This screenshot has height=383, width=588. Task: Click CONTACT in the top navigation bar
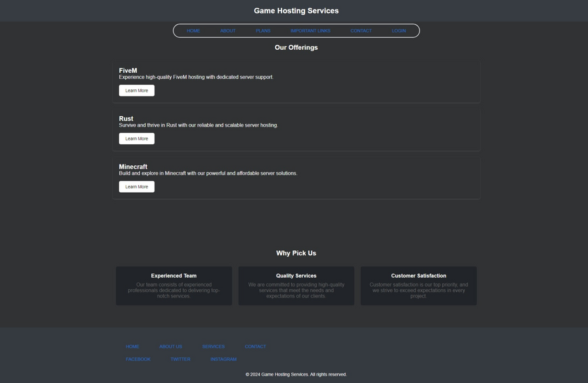[x=361, y=31]
